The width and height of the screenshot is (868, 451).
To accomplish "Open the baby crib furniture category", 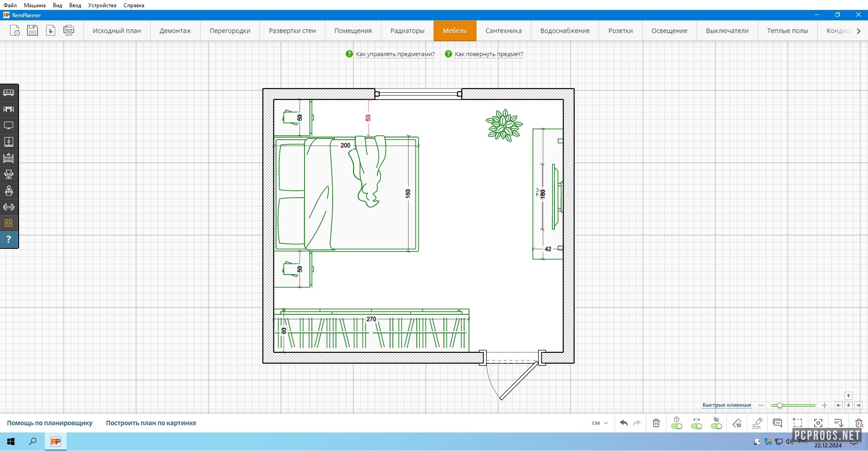I will pos(9,158).
